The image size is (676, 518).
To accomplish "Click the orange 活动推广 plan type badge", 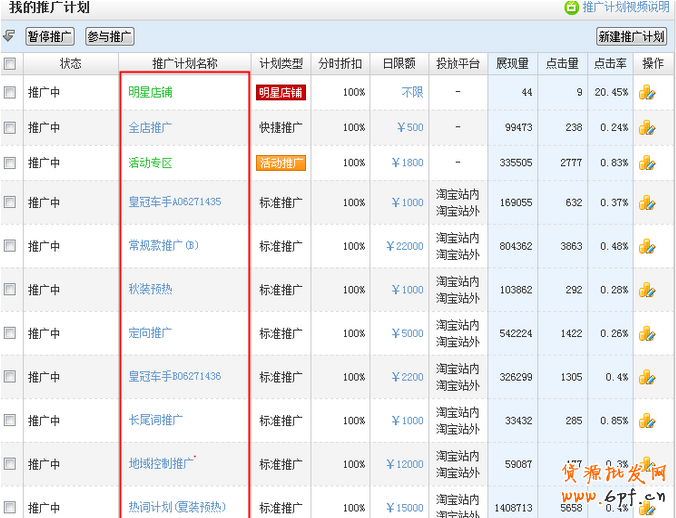I will 281,163.
